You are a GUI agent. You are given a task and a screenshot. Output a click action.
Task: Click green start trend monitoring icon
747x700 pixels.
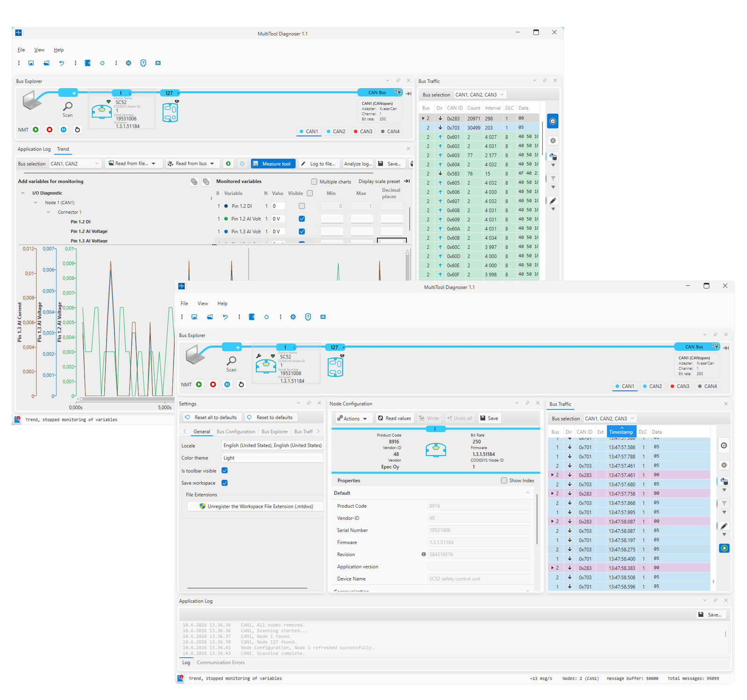(x=228, y=164)
